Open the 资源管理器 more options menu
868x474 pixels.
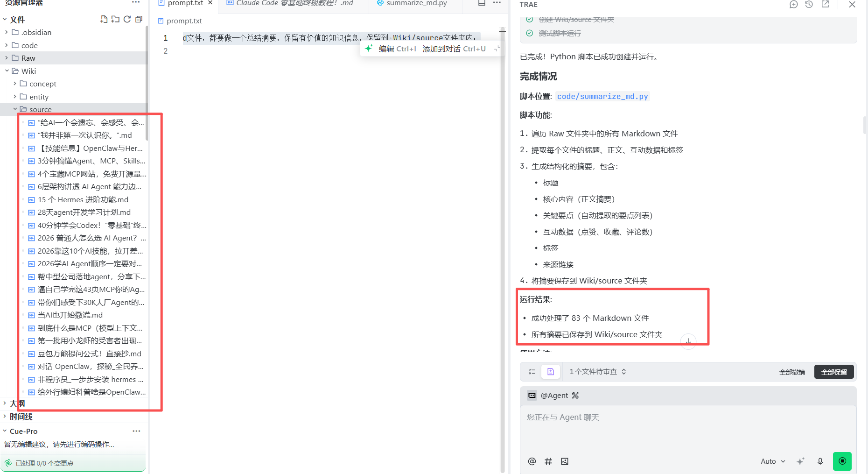(x=136, y=2)
